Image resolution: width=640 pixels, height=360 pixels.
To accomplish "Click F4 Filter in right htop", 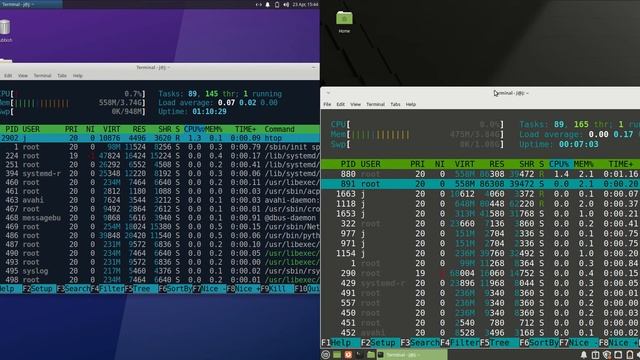I will pos(459,343).
